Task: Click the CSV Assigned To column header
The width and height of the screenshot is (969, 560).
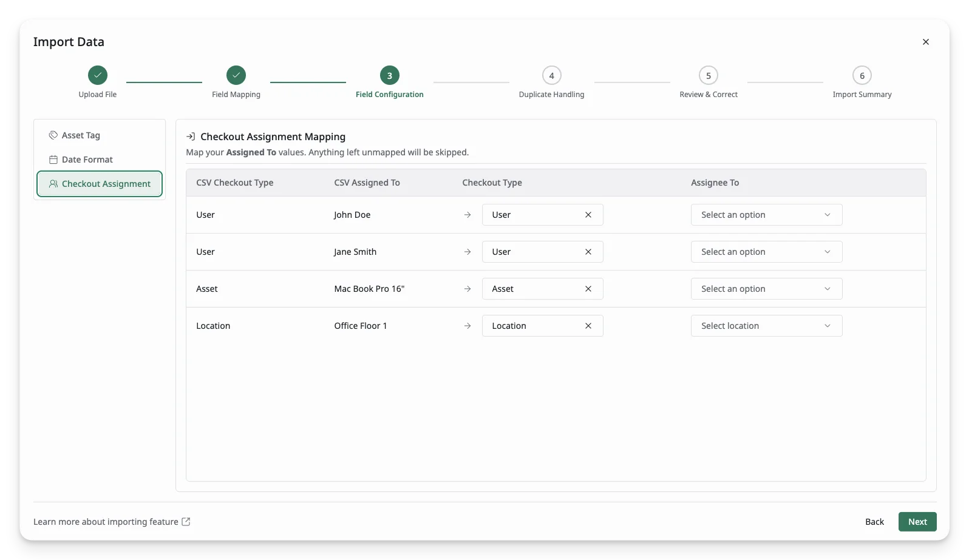Action: click(367, 183)
